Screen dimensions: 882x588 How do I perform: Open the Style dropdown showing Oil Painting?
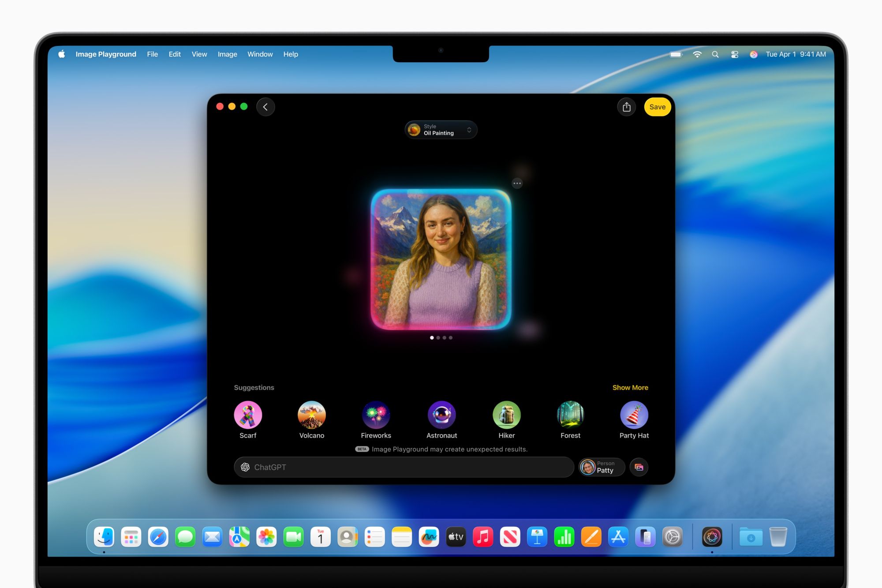click(x=441, y=129)
